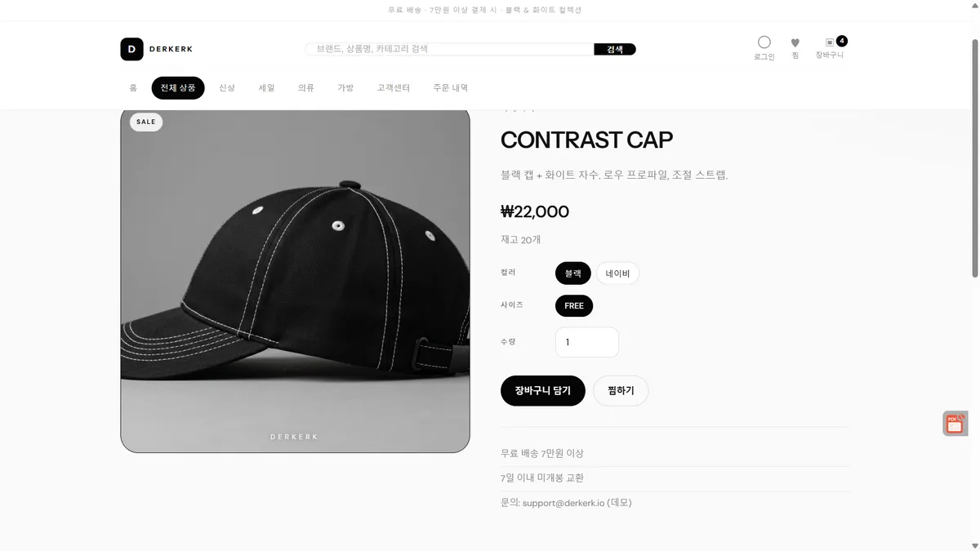Select the 블랙 color option
Screen dimensions: 980x551
[572, 273]
